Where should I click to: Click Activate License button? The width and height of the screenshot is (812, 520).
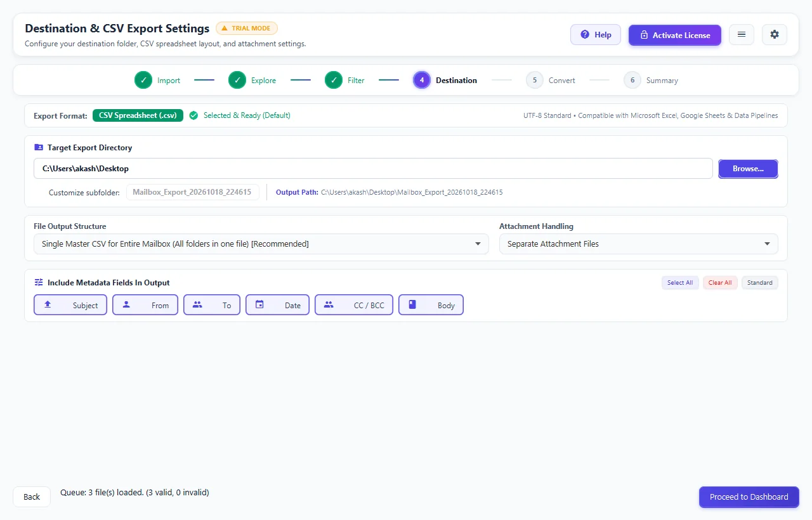[x=675, y=35]
